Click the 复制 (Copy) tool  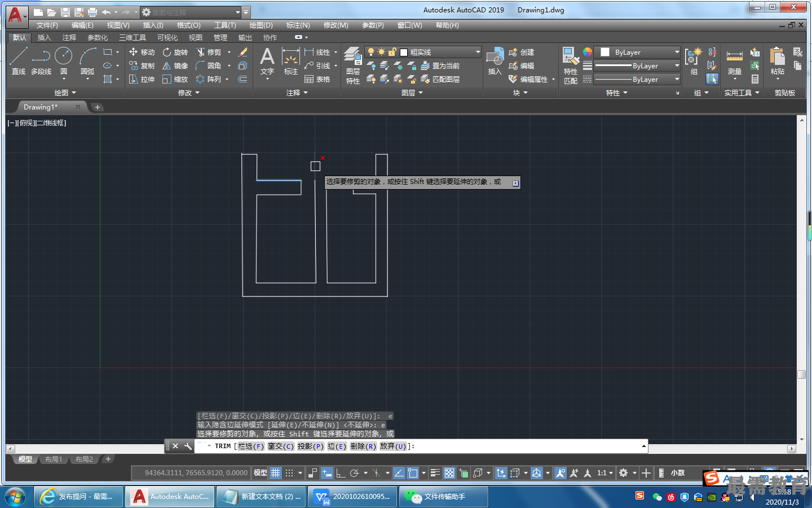pyautogui.click(x=142, y=65)
